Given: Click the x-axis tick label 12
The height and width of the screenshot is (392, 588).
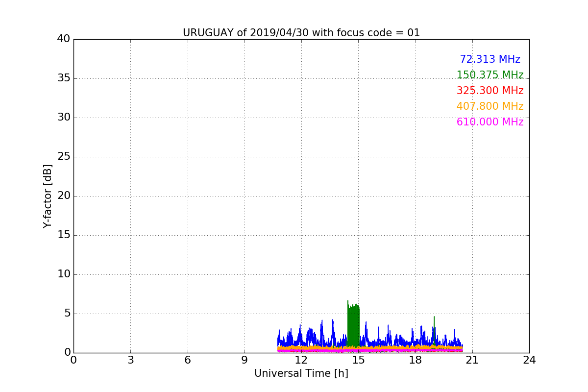Looking at the screenshot, I should tap(301, 360).
